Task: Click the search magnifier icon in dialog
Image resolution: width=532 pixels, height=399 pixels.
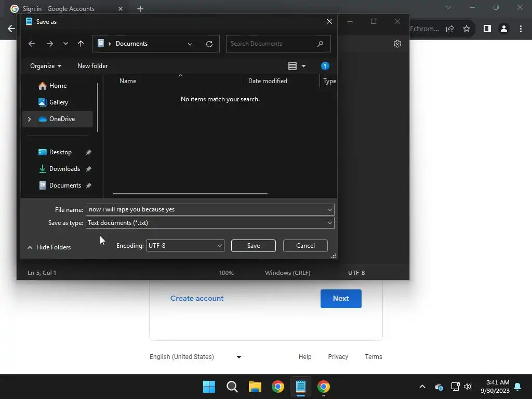Action: (320, 44)
